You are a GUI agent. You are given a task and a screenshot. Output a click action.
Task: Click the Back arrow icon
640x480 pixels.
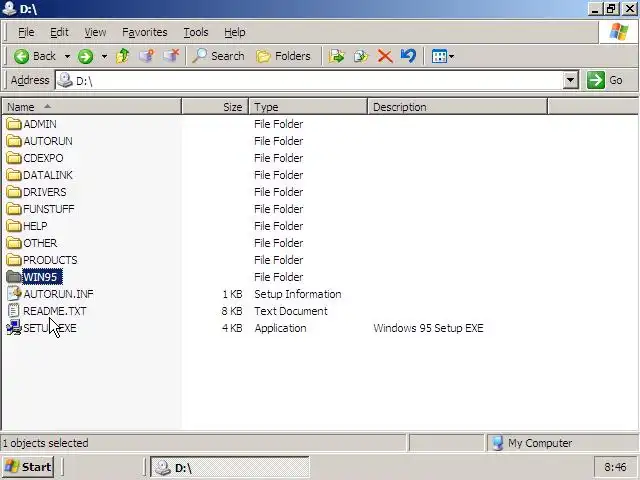[21, 56]
